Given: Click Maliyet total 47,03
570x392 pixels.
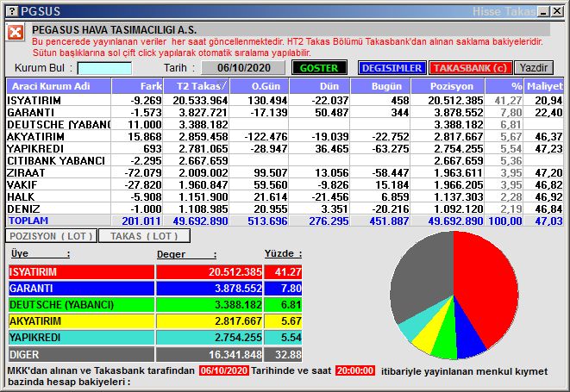Looking at the screenshot, I should tap(548, 221).
